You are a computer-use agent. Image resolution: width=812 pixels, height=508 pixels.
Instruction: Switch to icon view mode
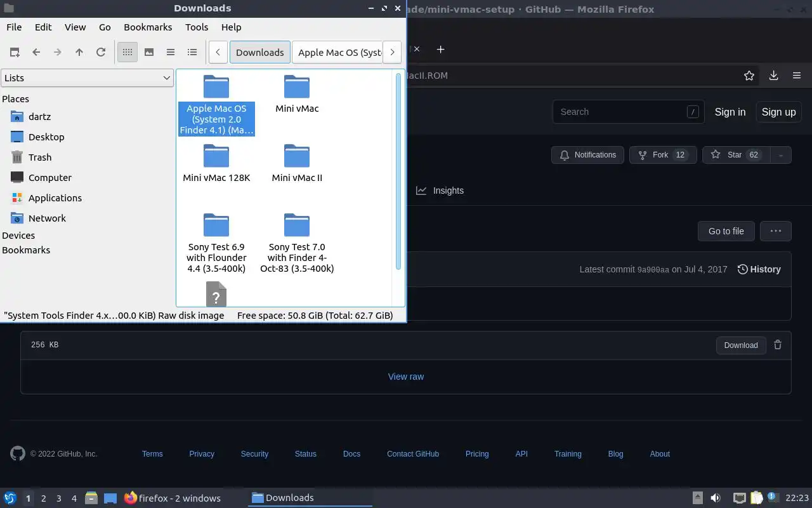pos(128,52)
